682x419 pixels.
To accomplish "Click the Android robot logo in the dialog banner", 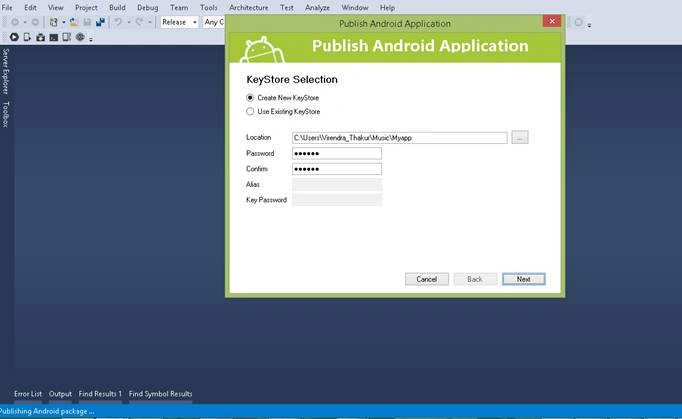I will (x=263, y=50).
